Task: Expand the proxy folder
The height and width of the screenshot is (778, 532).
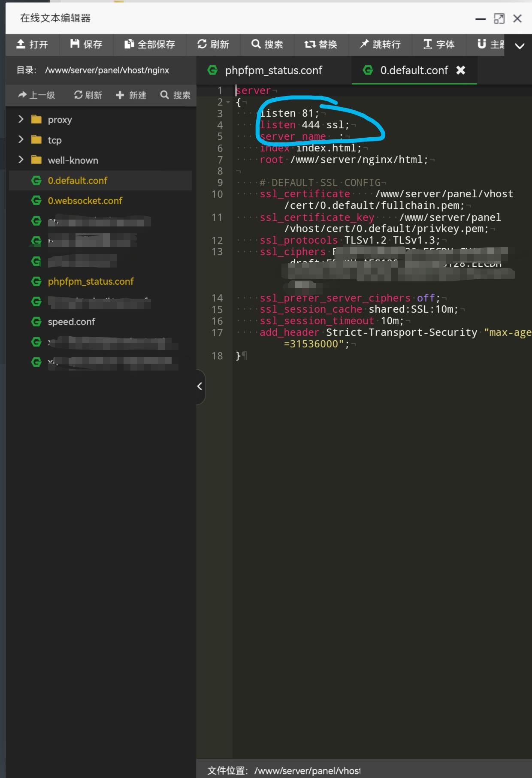Action: click(x=21, y=119)
